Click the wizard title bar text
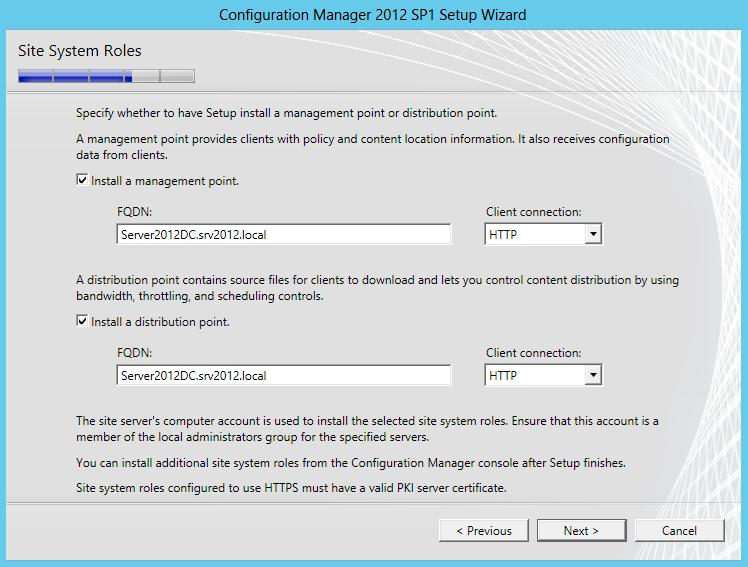This screenshot has width=748, height=567. pyautogui.click(x=373, y=15)
